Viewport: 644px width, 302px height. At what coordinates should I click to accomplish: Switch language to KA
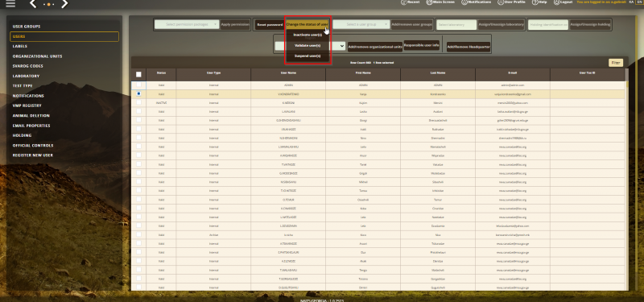(631, 2)
